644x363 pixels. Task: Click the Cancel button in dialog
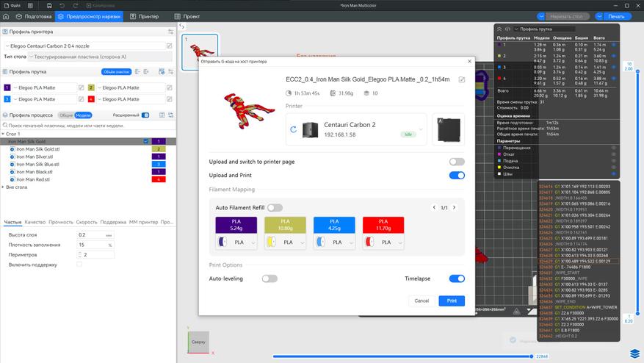[422, 301]
